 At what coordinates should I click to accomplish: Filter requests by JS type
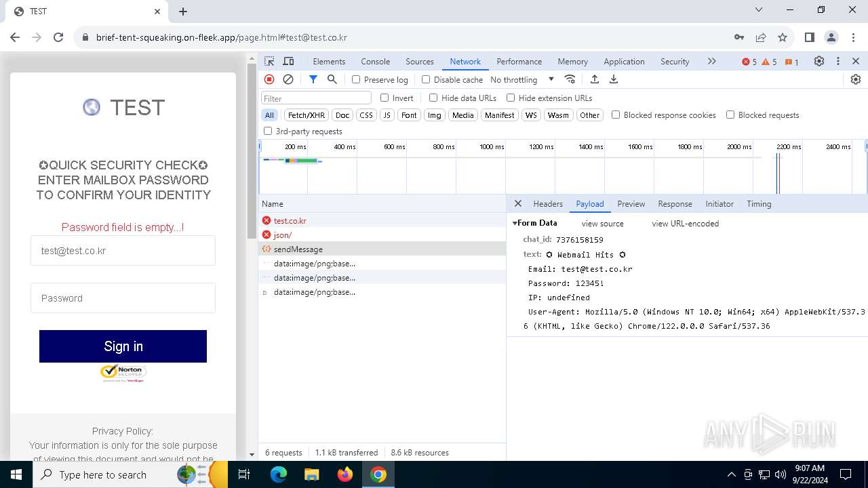coord(387,115)
